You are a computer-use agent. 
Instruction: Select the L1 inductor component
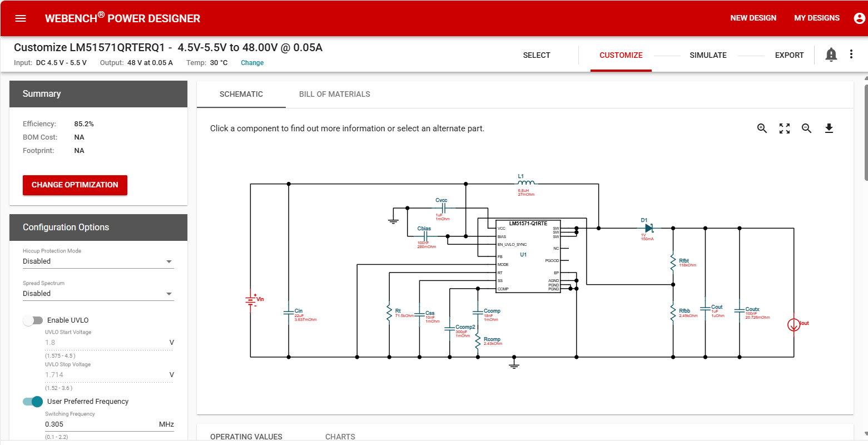pos(526,183)
